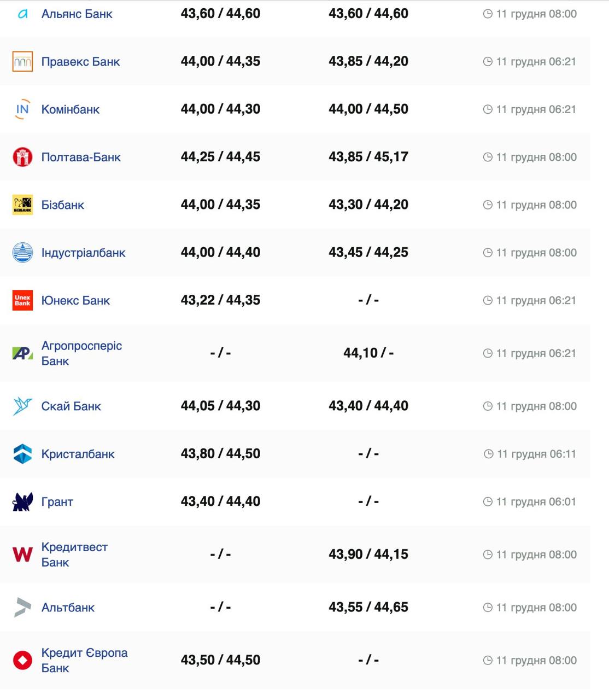Click Кристалбанк update time 06:11
Image resolution: width=609 pixels, height=700 pixels.
coord(536,454)
